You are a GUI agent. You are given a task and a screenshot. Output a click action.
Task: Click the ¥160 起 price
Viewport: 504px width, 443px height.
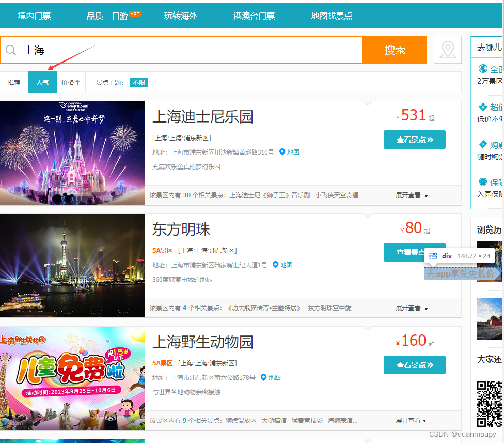pos(415,341)
